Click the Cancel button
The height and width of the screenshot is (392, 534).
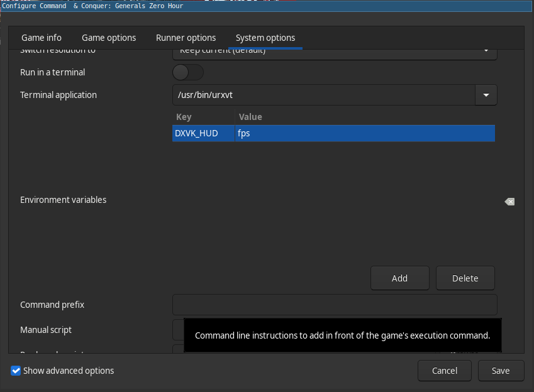click(x=445, y=371)
